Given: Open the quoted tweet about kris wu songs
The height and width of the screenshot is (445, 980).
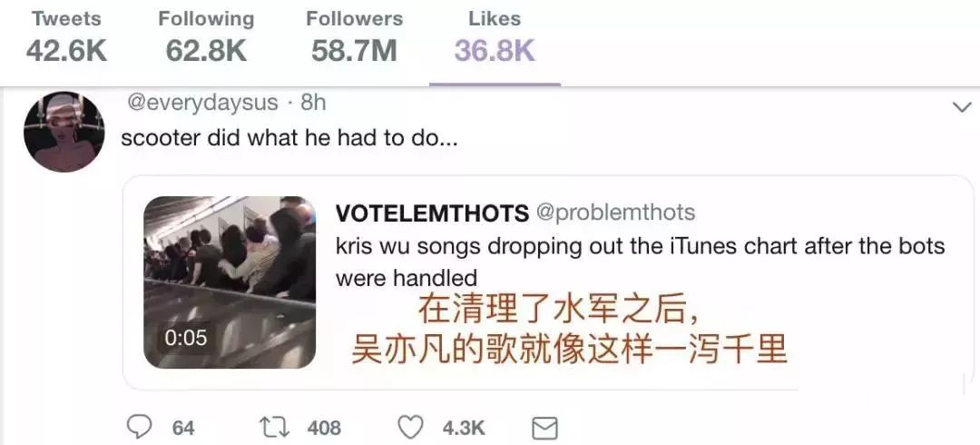Looking at the screenshot, I should point(547,282).
